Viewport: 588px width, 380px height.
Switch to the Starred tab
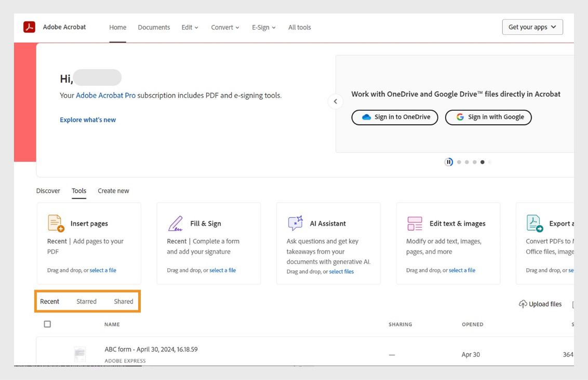click(x=86, y=301)
